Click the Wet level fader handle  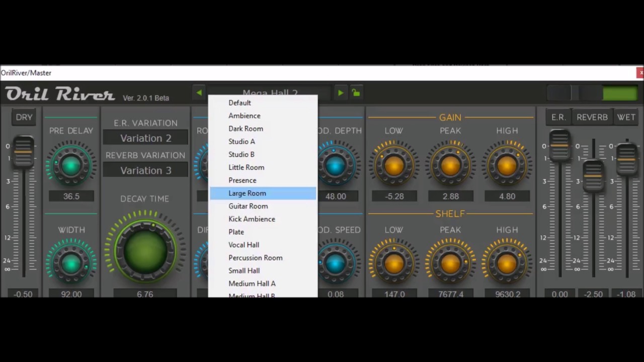(x=627, y=159)
